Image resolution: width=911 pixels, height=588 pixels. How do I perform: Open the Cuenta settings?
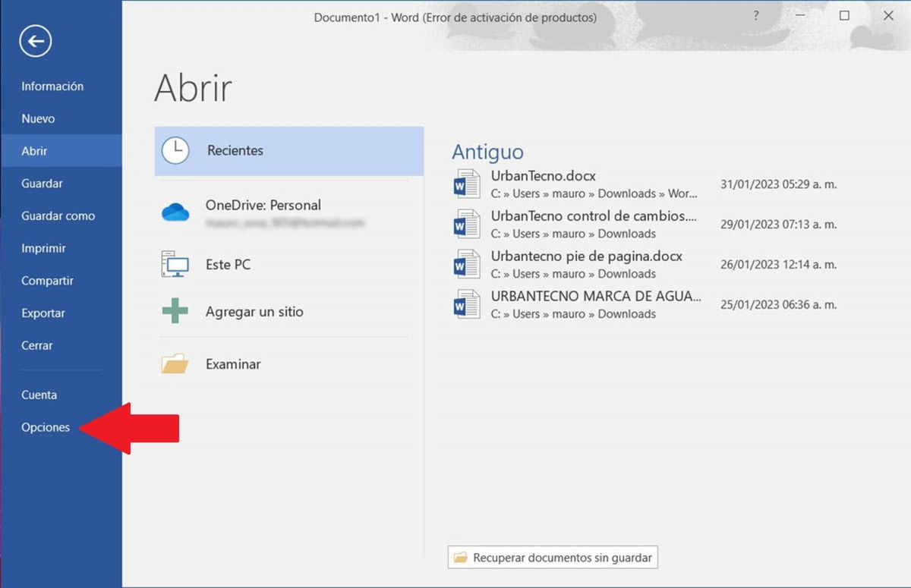click(x=39, y=395)
